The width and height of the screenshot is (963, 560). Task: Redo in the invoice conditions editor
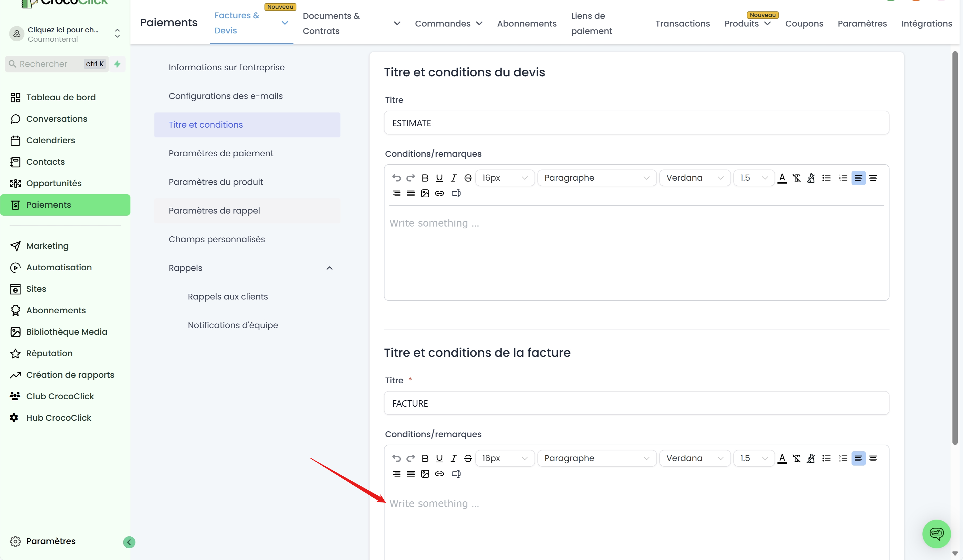click(410, 458)
